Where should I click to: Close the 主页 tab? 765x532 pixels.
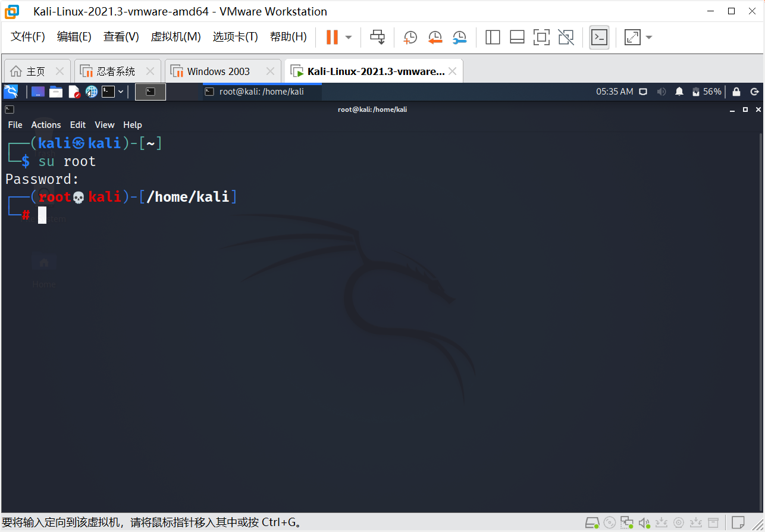point(60,71)
